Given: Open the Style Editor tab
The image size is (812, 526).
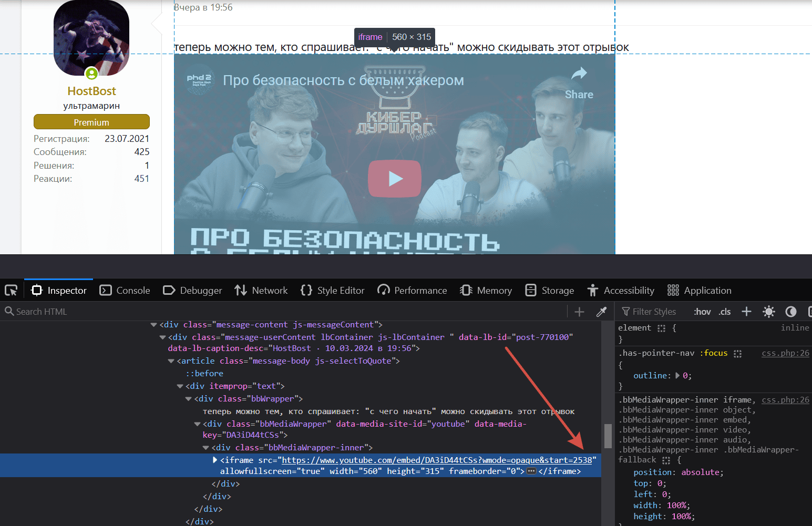Looking at the screenshot, I should point(333,291).
